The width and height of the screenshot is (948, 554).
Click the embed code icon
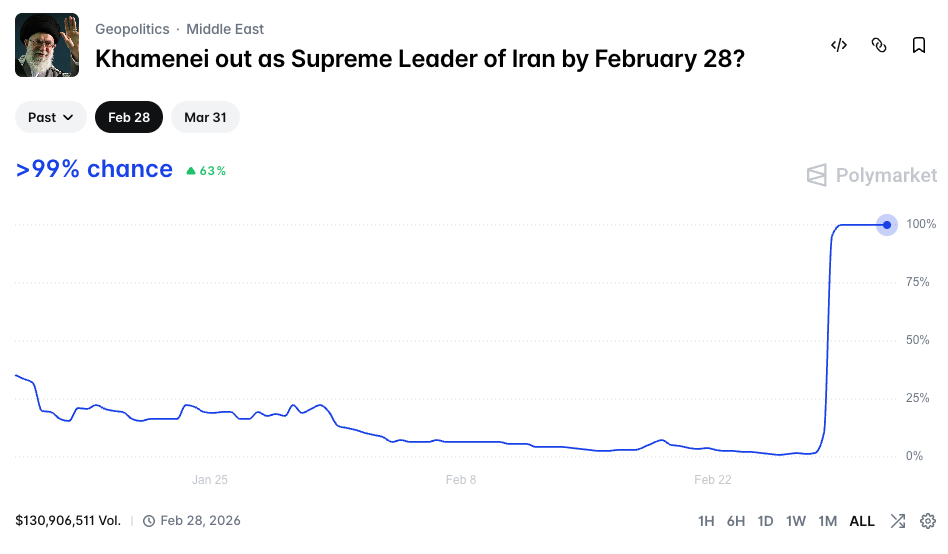[839, 45]
